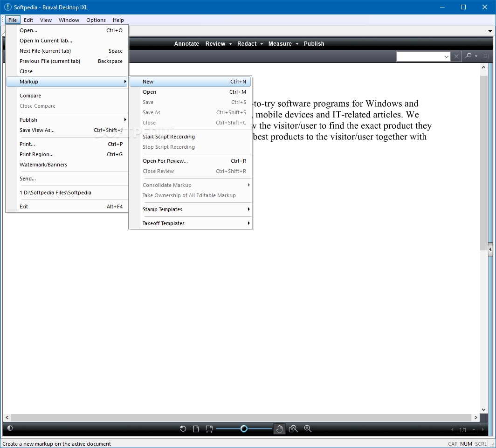Screen dimensions: 496x448
Task: Click the contrast circle icon at bottom left
Action: click(x=10, y=428)
